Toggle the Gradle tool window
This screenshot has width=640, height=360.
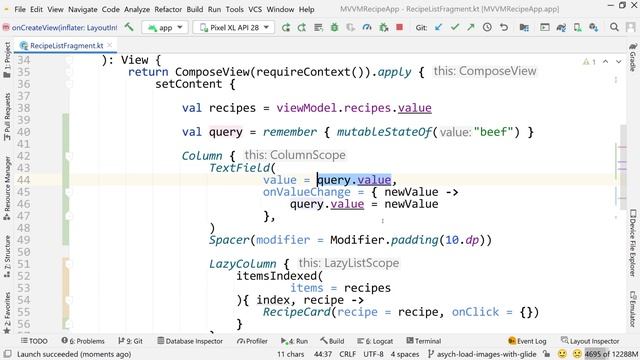633,57
